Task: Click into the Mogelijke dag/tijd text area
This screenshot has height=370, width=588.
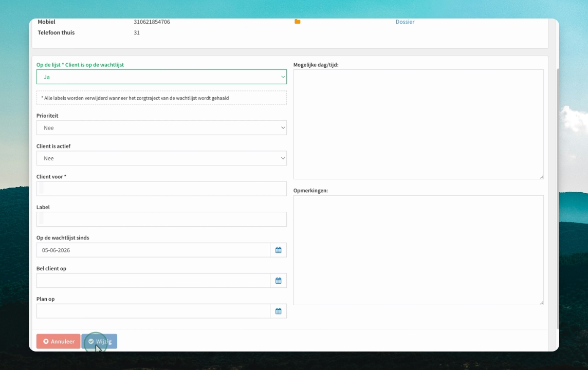Action: [418, 124]
